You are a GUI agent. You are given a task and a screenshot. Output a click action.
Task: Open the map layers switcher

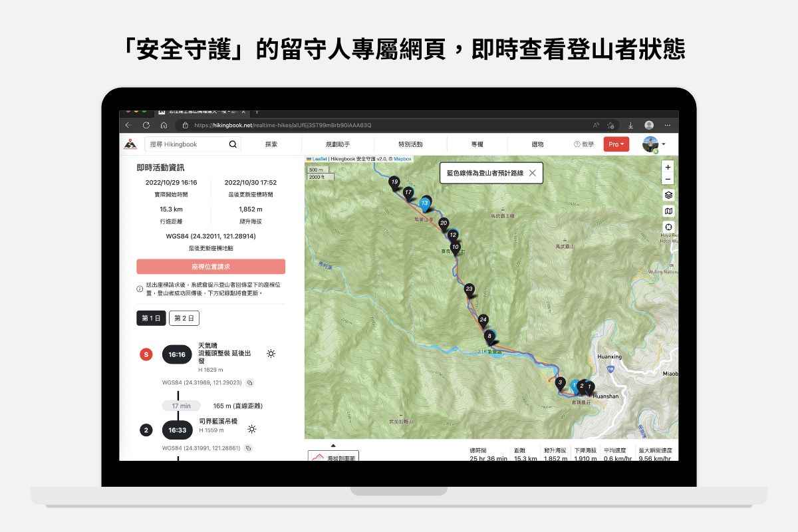point(668,195)
